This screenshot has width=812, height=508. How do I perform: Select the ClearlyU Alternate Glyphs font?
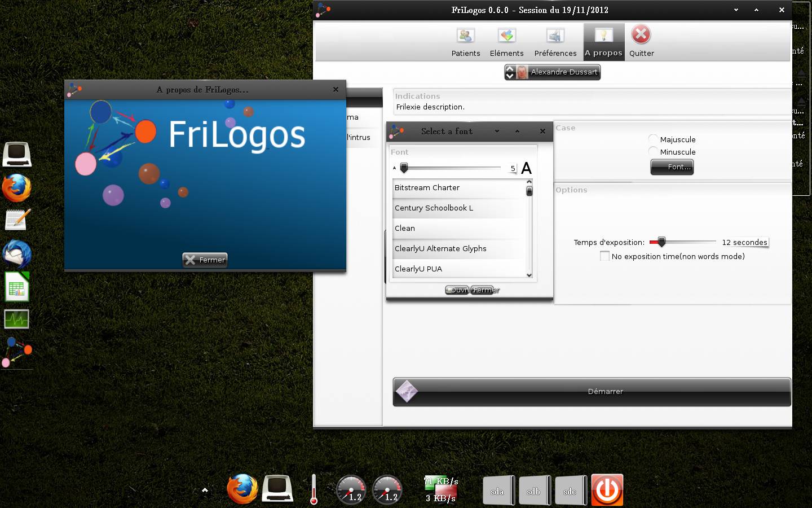(458, 249)
